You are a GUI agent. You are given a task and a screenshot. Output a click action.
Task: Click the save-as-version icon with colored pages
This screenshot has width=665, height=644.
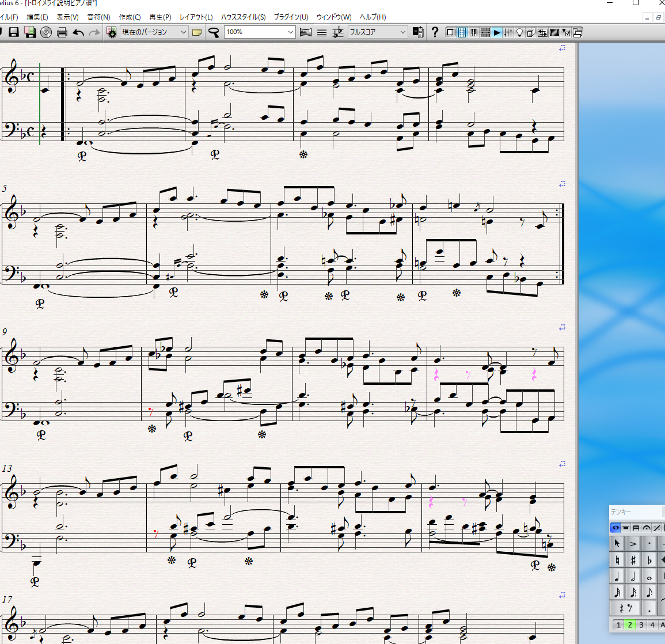click(x=30, y=32)
